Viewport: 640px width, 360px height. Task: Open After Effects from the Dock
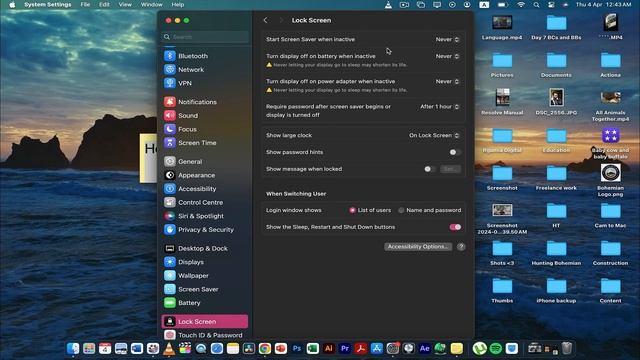[424, 348]
